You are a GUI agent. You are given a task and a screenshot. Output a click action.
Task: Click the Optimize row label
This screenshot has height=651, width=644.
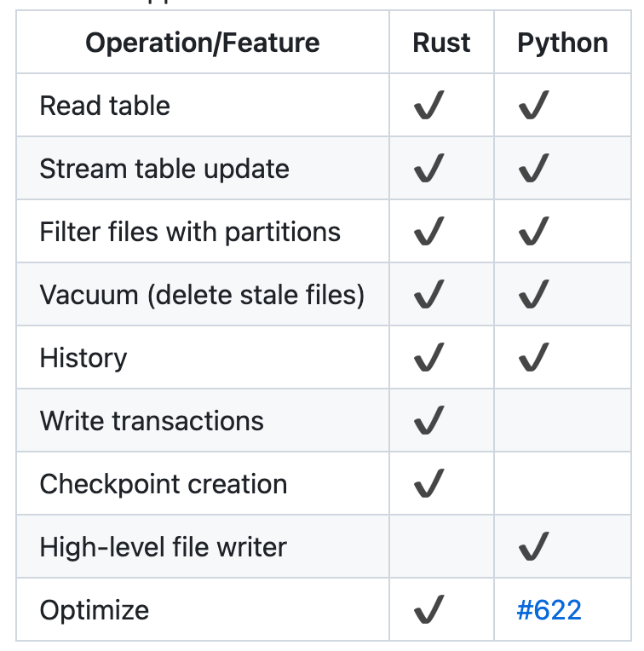coord(95,610)
